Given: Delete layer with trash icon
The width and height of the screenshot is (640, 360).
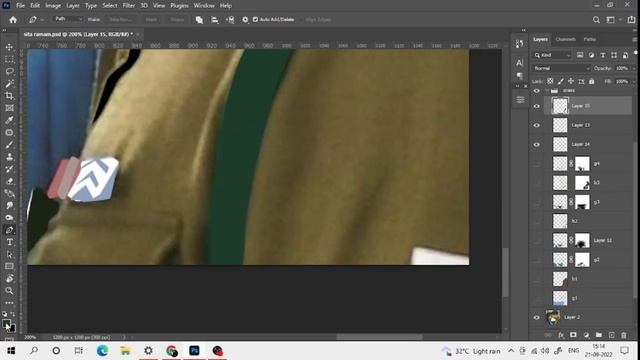Looking at the screenshot, I should [624, 335].
